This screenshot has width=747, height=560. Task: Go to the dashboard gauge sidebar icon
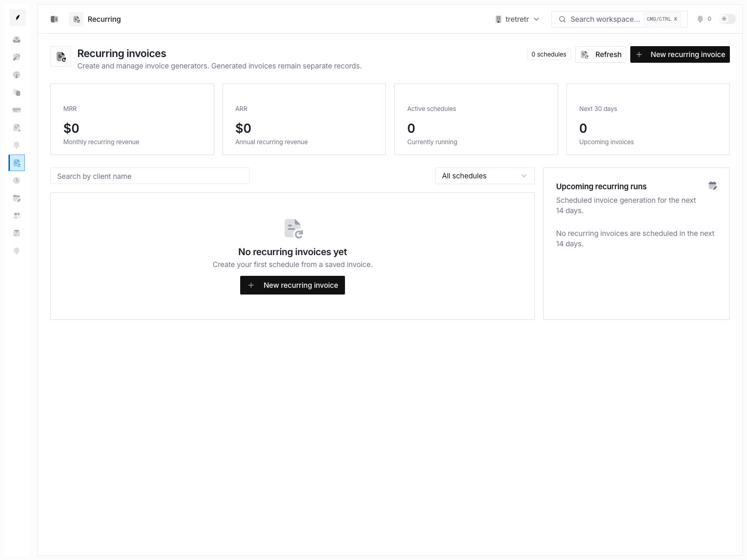pyautogui.click(x=17, y=75)
